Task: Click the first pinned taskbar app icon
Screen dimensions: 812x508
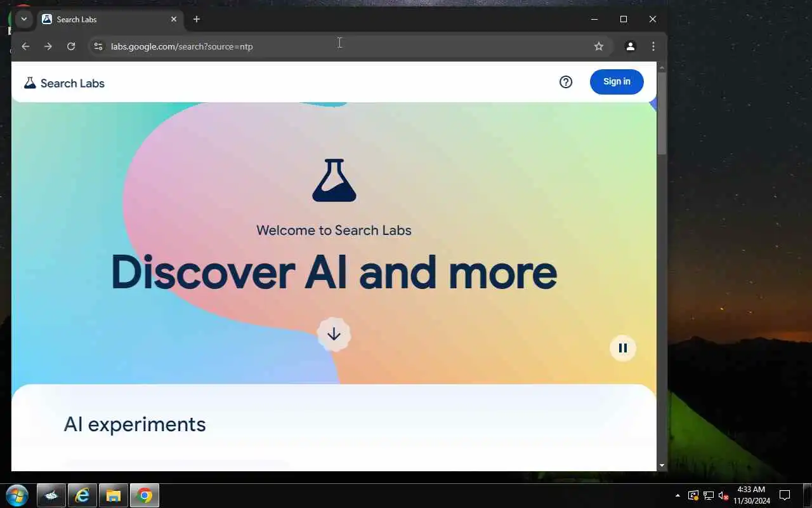Action: point(51,495)
